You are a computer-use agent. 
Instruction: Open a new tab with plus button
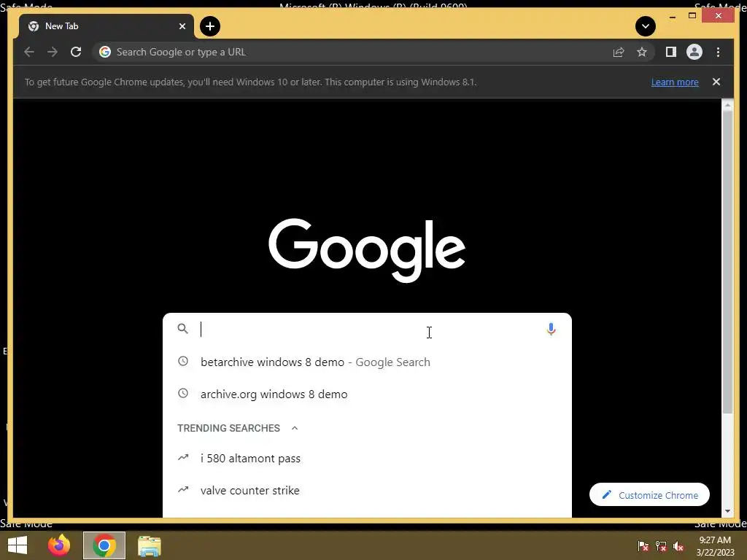tap(210, 26)
